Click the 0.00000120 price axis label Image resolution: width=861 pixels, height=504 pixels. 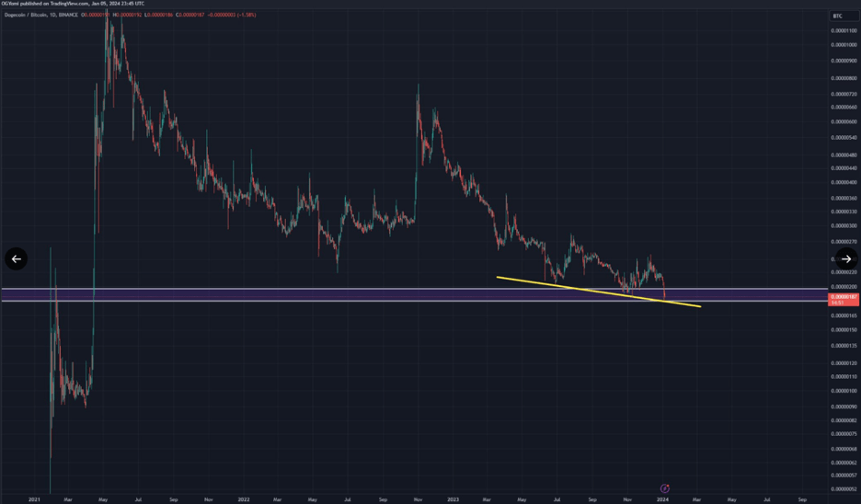click(x=844, y=363)
